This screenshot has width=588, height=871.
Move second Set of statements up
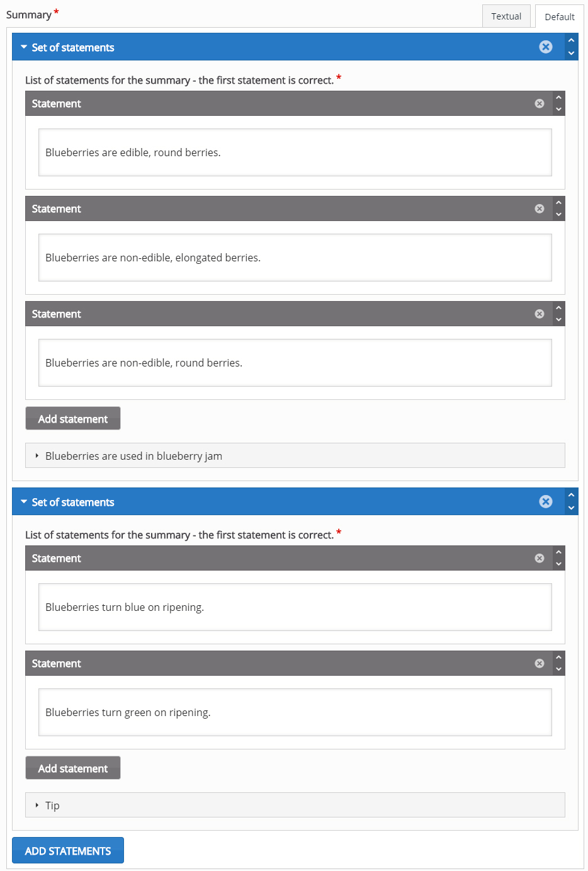point(571,495)
